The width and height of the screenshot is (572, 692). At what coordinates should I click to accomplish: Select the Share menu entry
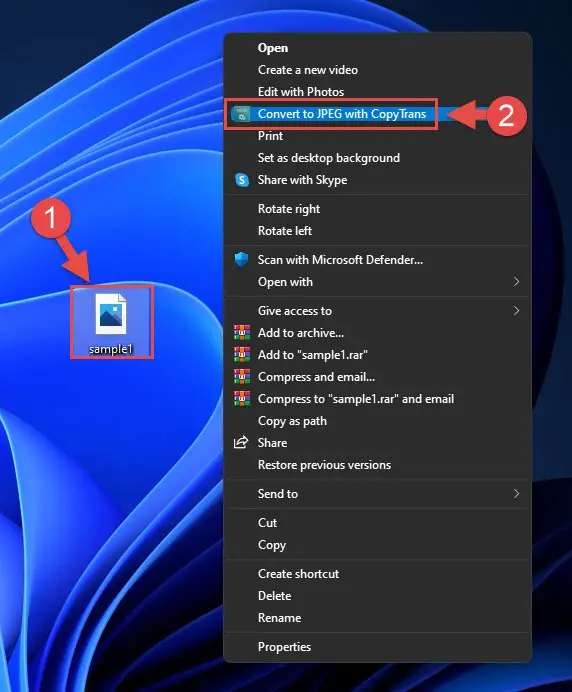pos(377,443)
